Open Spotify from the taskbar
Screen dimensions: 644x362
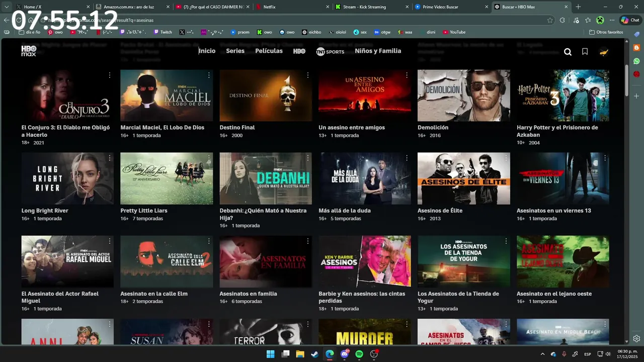[359, 354]
